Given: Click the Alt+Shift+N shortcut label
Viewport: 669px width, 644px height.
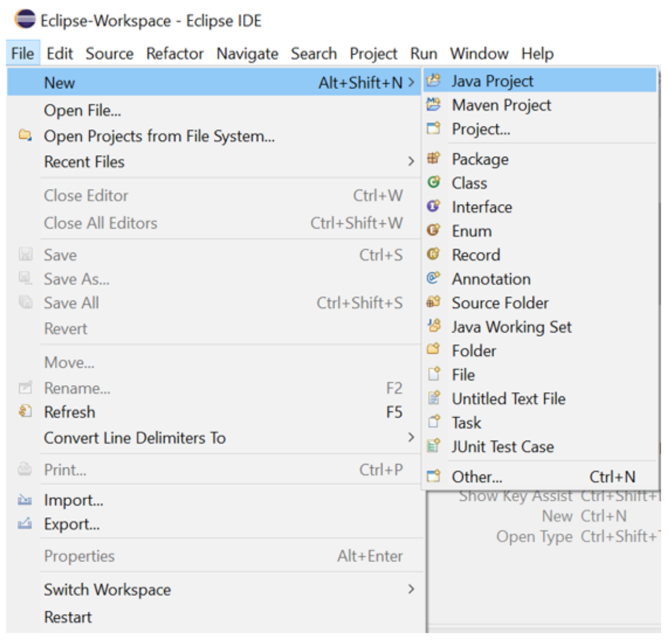Looking at the screenshot, I should click(x=360, y=82).
